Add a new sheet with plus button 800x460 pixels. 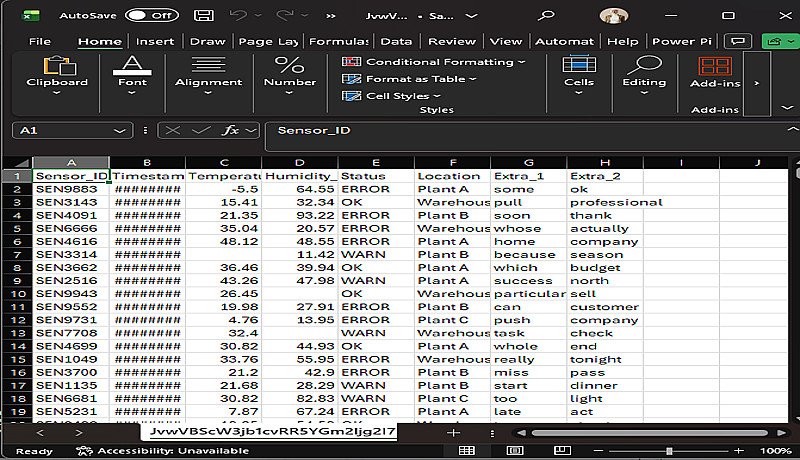[x=453, y=433]
